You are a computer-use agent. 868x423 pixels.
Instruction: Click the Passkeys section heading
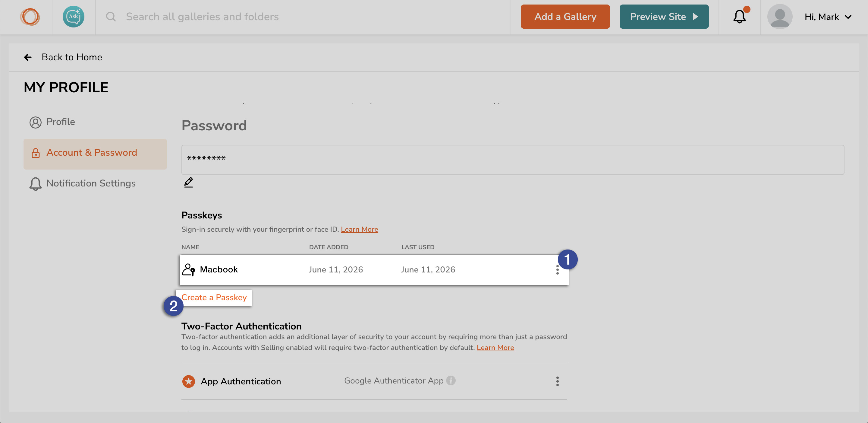pos(202,215)
